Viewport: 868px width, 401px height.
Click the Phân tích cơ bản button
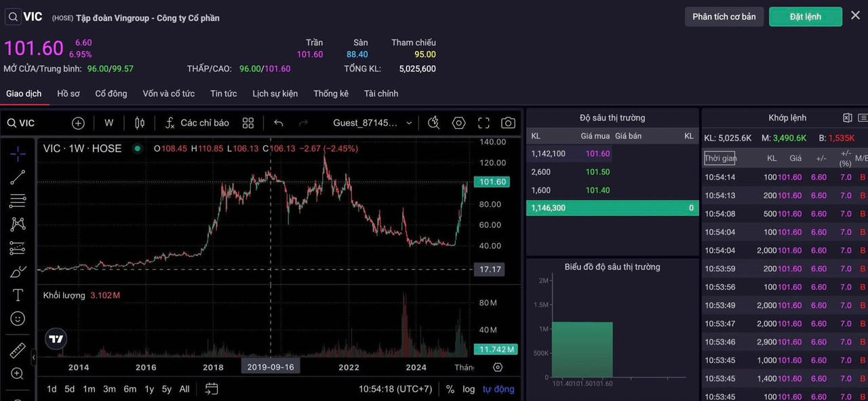724,16
